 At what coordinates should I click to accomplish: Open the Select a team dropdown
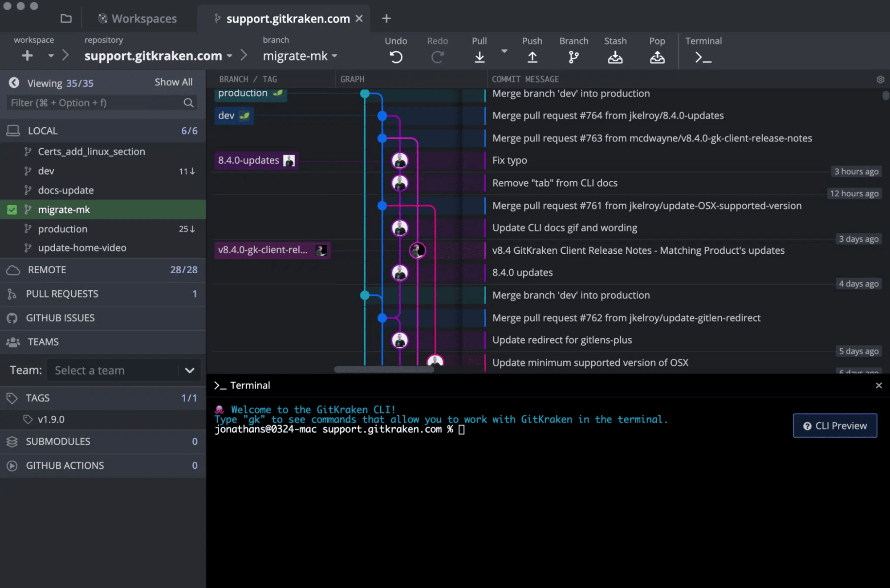tap(190, 370)
